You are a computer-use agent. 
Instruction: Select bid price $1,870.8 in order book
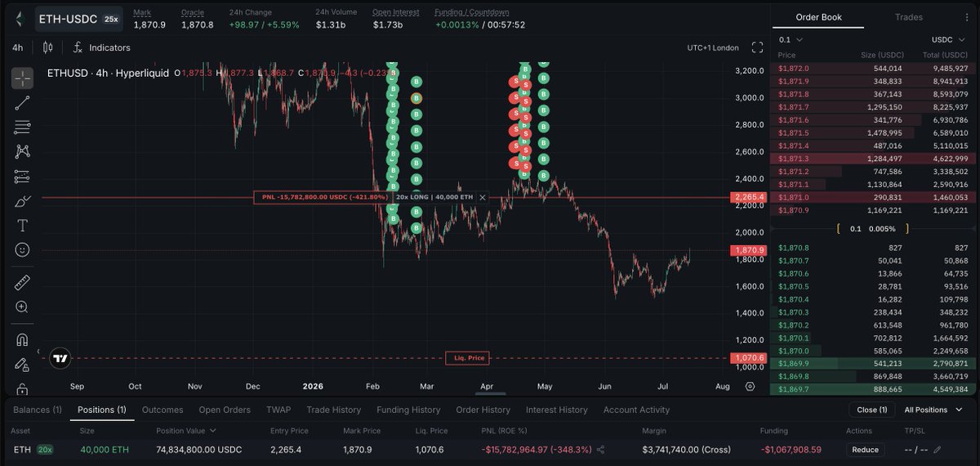pos(794,248)
